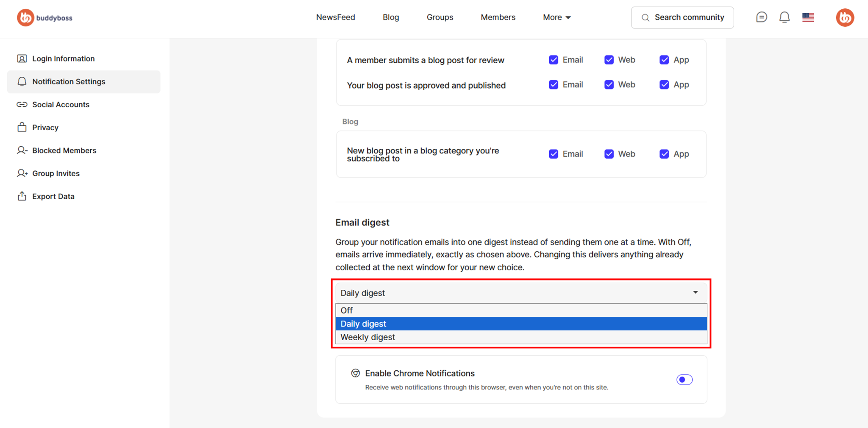This screenshot has width=868, height=428.
Task: Open Group Invites page
Action: (83, 173)
